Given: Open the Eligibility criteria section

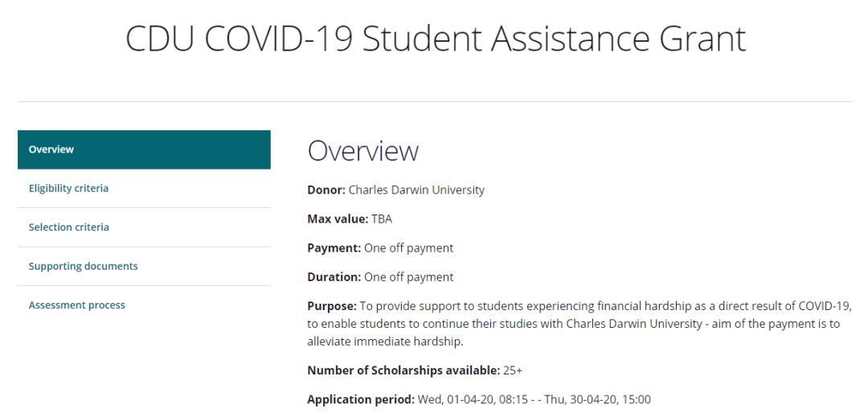Looking at the screenshot, I should coord(144,189).
